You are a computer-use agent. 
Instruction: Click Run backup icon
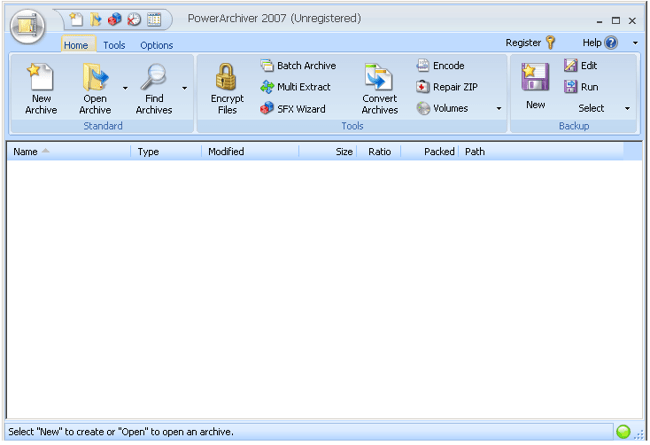[x=571, y=87]
